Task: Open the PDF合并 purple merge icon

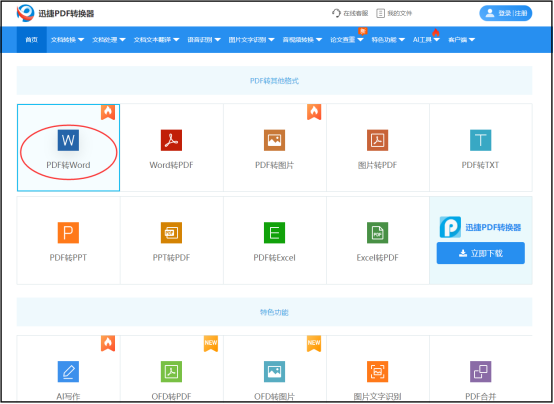Action: point(481,371)
